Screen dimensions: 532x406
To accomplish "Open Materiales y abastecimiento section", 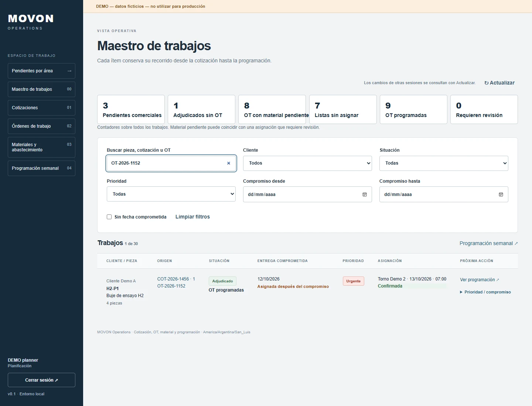I will pyautogui.click(x=41, y=147).
